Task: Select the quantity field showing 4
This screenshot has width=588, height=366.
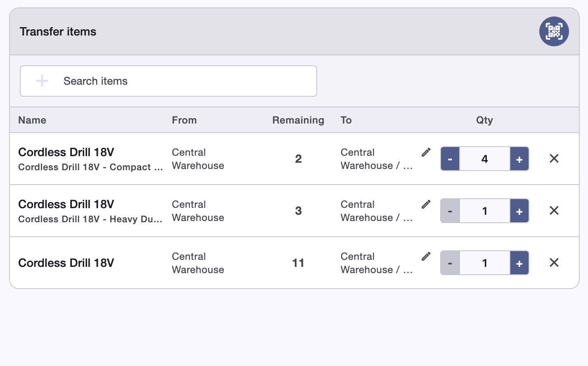Action: coord(485,159)
